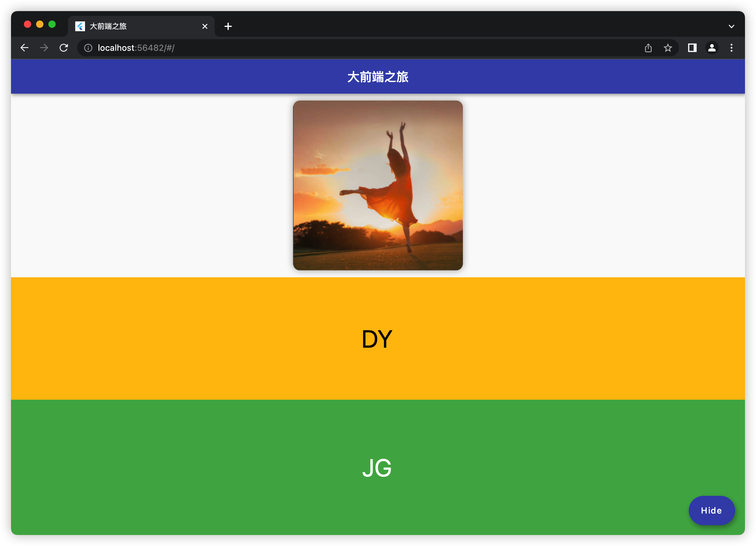The width and height of the screenshot is (756, 546).
Task: Reload the page
Action: [x=64, y=48]
